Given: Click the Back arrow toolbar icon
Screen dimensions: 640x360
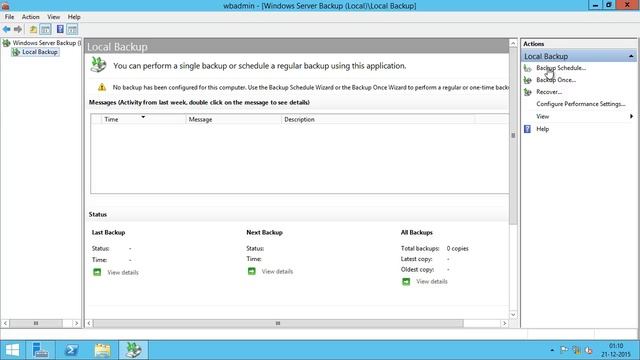Looking at the screenshot, I should coord(7,29).
